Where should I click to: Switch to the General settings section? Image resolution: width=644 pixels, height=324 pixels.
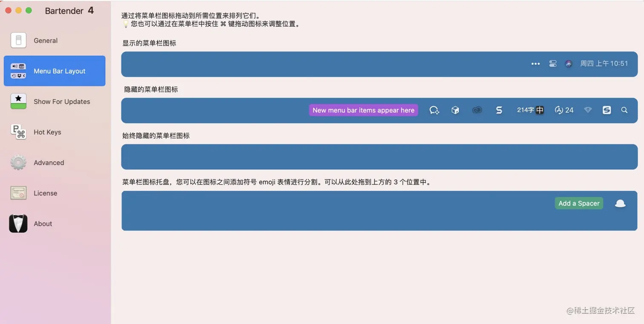click(x=46, y=40)
